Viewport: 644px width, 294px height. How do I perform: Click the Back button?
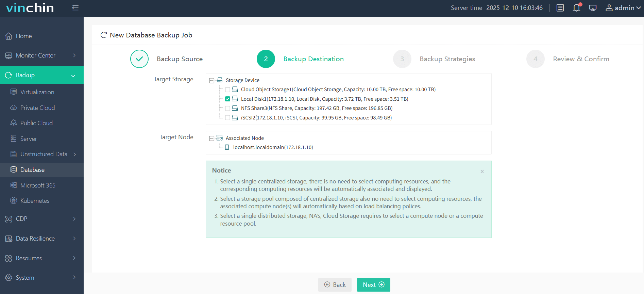click(x=335, y=285)
